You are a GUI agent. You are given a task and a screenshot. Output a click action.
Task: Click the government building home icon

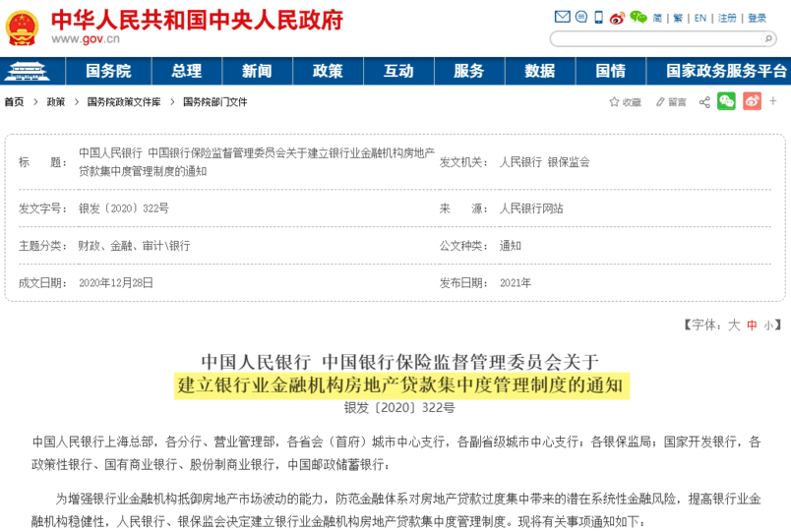point(27,71)
